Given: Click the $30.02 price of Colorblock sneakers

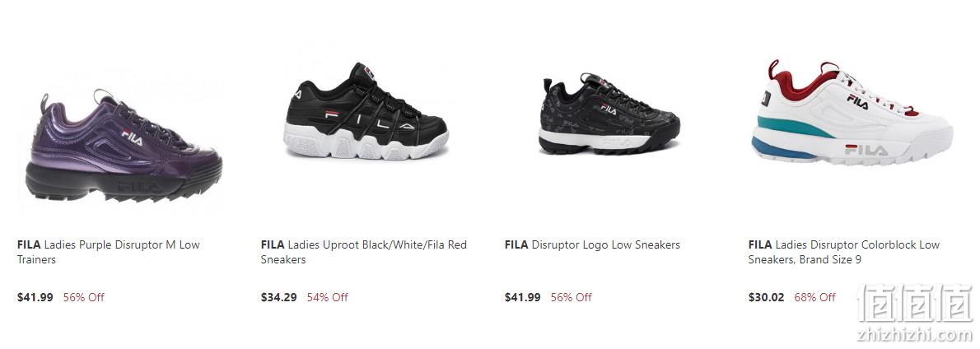Looking at the screenshot, I should (766, 297).
